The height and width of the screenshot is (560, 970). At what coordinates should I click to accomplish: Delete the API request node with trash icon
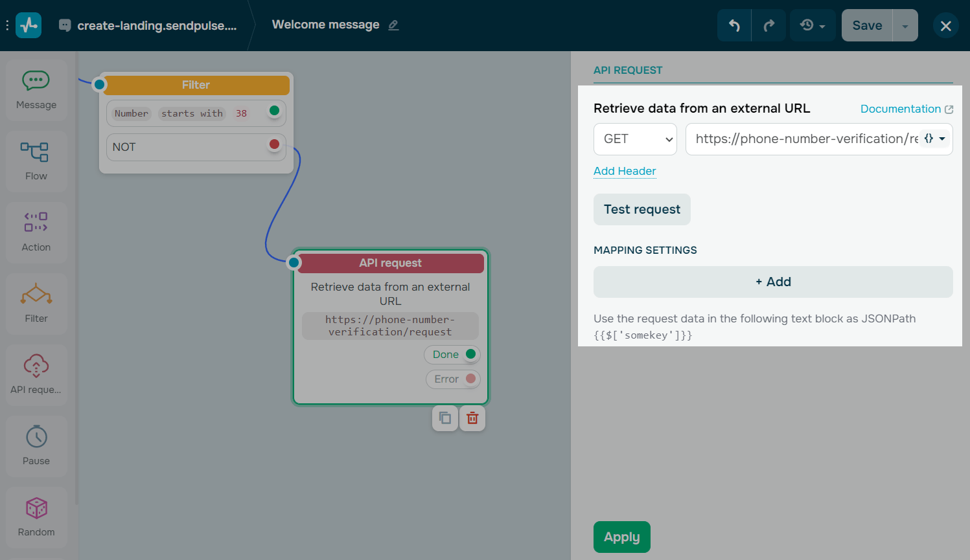tap(472, 418)
